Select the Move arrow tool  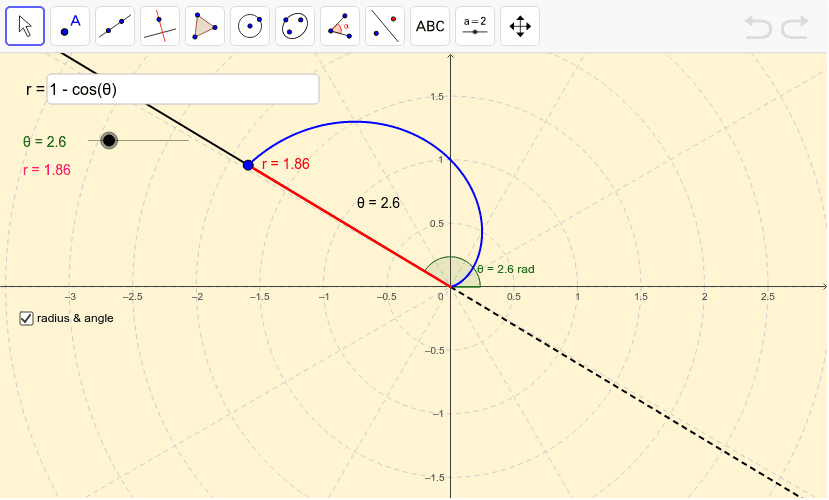(x=25, y=26)
